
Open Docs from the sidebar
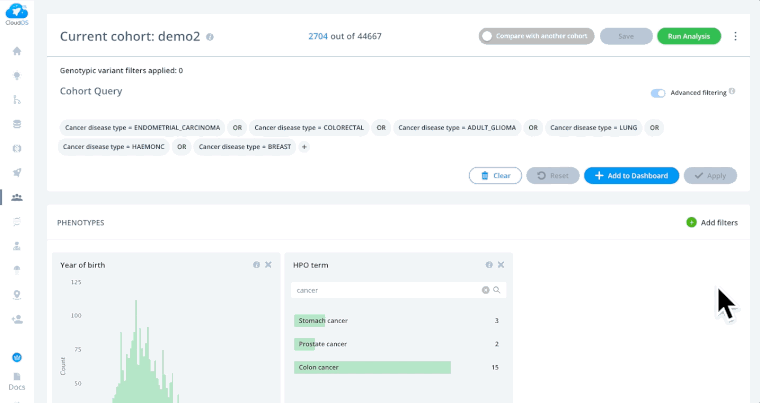coord(16,381)
